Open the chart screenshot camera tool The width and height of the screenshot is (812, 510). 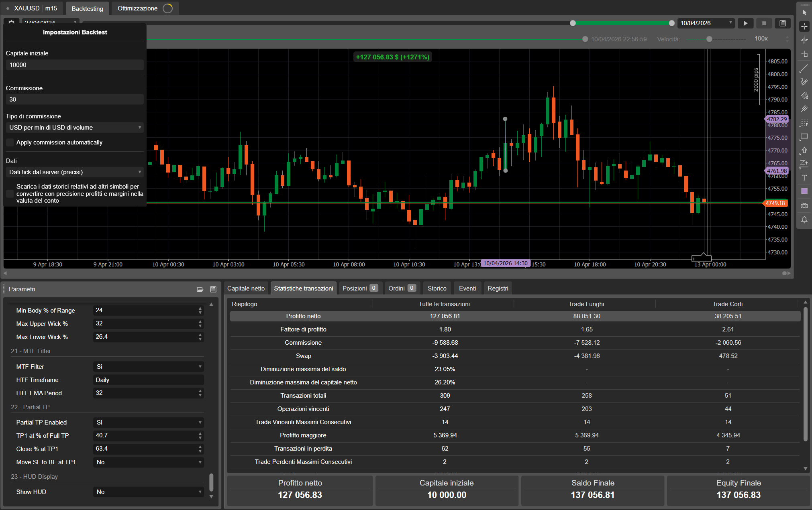(804, 205)
